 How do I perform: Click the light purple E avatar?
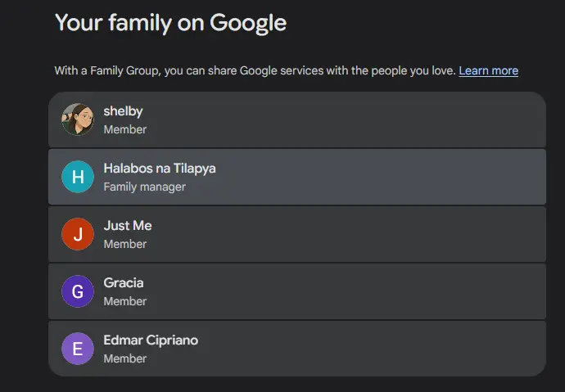coord(78,349)
